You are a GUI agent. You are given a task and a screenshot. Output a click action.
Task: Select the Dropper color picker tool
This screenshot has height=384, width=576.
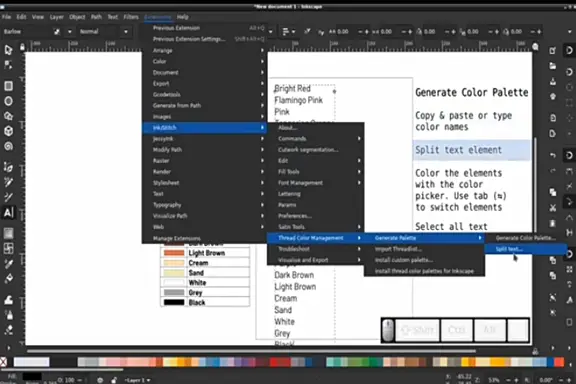click(x=8, y=263)
